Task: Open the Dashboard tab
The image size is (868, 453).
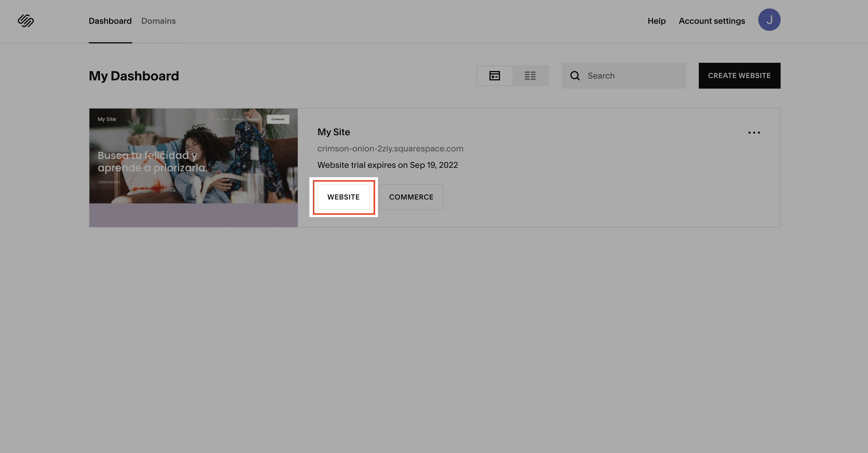Action: coord(110,21)
